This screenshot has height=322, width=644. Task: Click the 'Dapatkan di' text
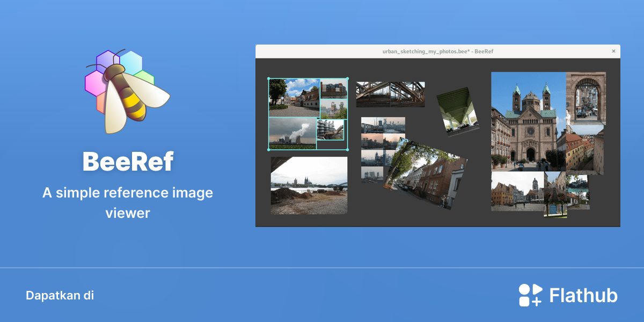click(60, 295)
